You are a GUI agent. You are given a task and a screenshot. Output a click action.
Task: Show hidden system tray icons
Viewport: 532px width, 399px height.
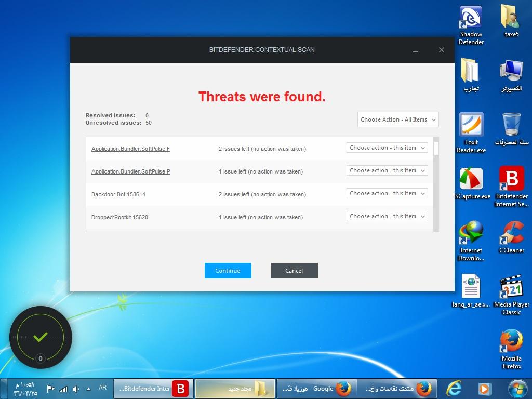(88, 389)
